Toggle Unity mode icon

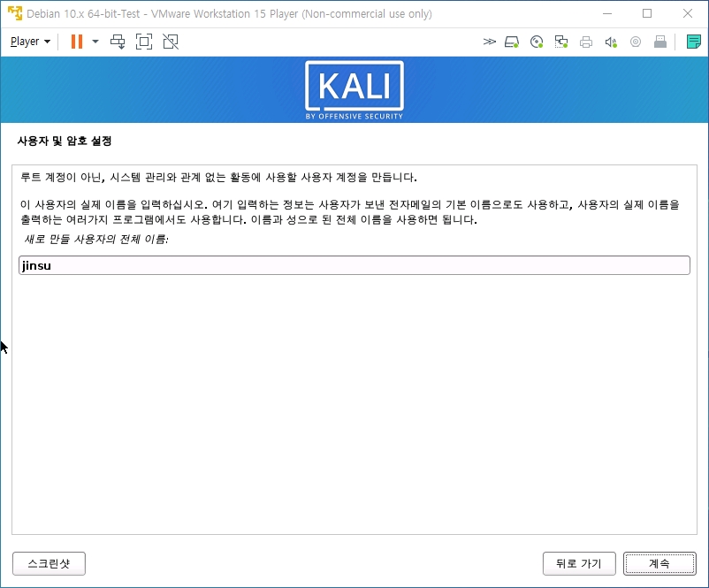pos(171,42)
